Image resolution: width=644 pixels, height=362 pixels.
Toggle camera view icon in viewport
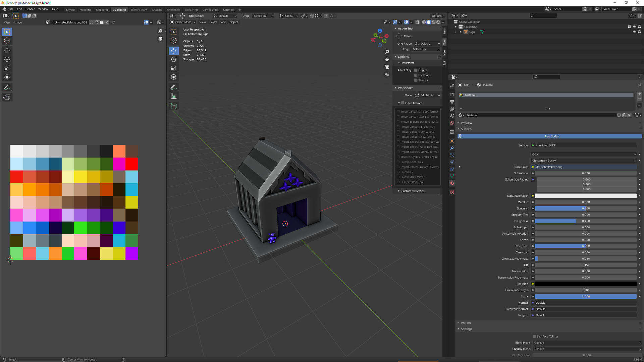(387, 67)
